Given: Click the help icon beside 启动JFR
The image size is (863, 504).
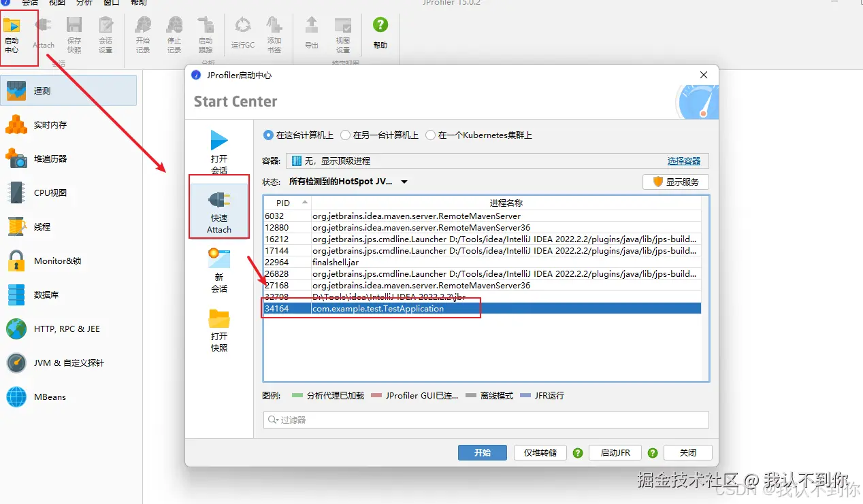Looking at the screenshot, I should point(653,453).
